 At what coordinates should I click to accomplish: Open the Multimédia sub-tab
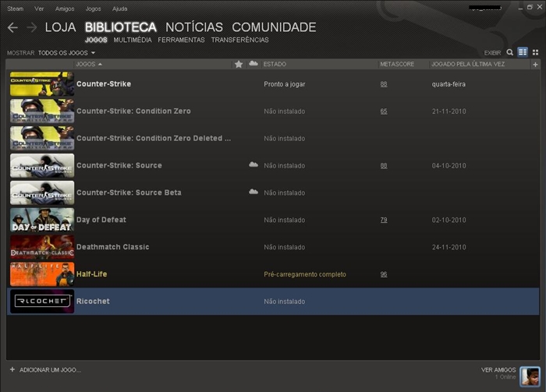pyautogui.click(x=133, y=40)
